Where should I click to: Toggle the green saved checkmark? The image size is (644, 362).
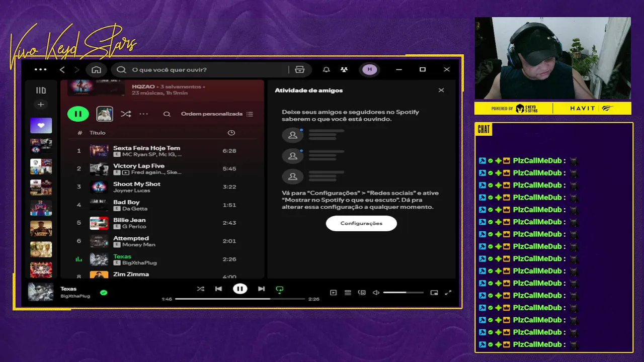coord(104,292)
